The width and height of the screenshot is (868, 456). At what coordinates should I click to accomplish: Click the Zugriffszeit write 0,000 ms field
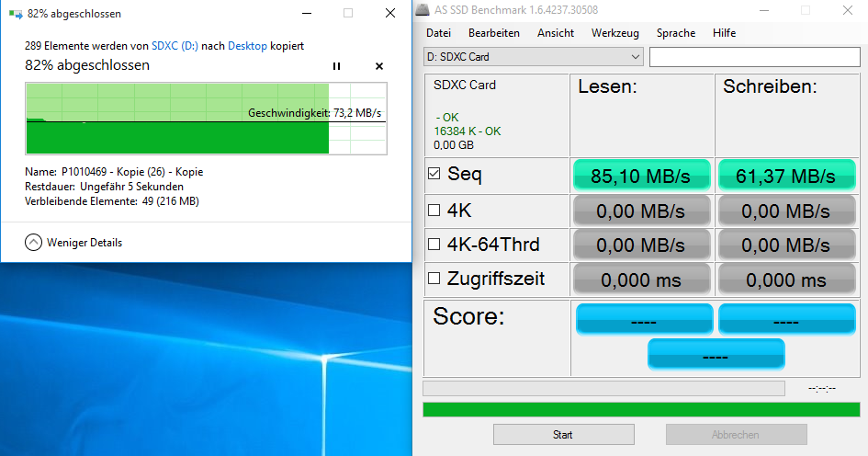786,279
